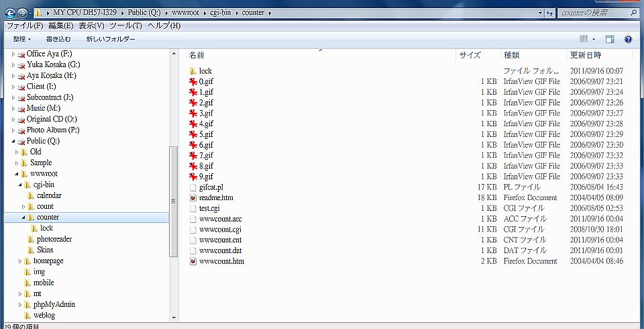Open the ツール(T) menu
644x329 pixels.
pos(125,26)
